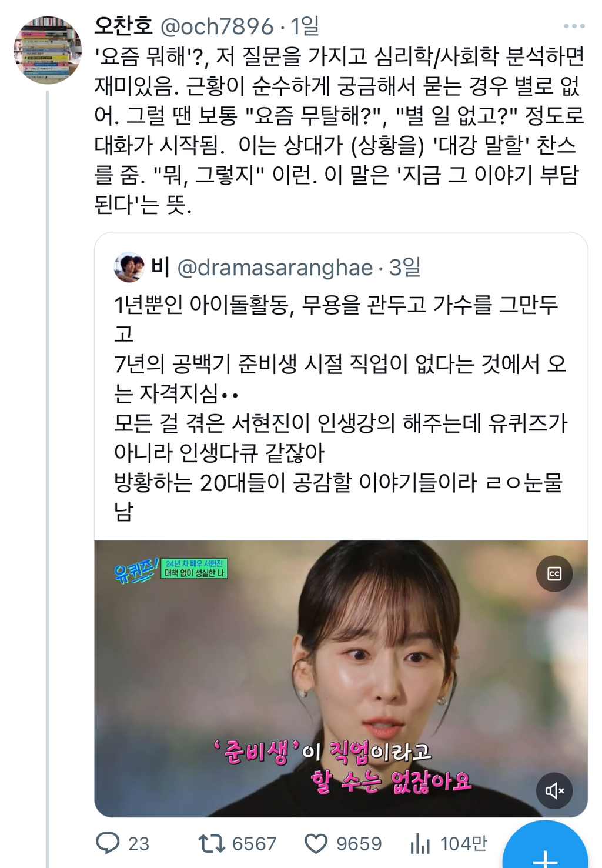This screenshot has width=602, height=868.
Task: Open the quoted tweet text about 서현진
Action: [340, 408]
